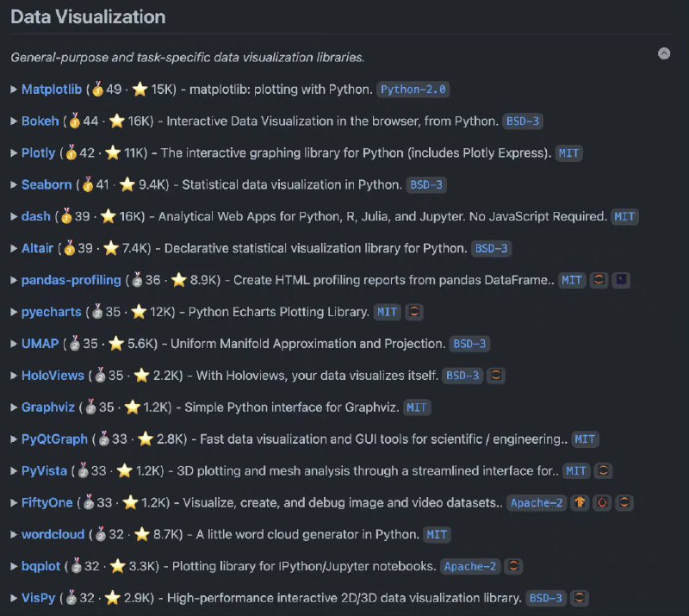Expand the VisPy entry triangle

tap(14, 598)
